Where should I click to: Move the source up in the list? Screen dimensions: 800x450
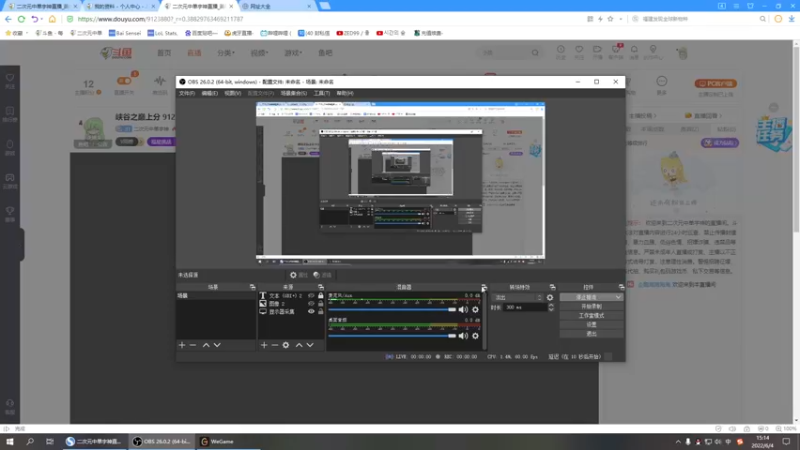[x=299, y=345]
